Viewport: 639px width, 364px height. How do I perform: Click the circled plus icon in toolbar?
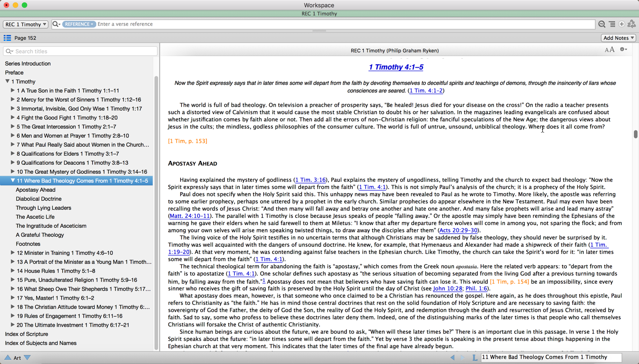click(622, 24)
